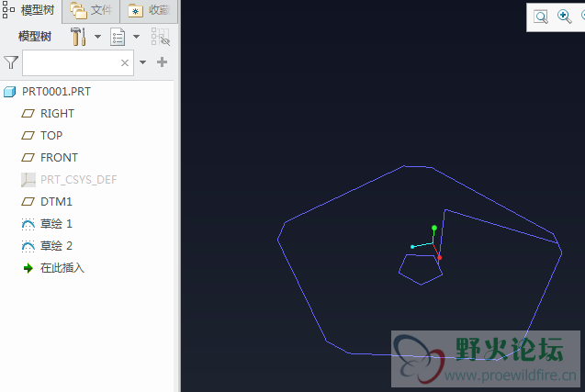The image size is (585, 392).
Task: Click the 草绘 1 sketch icon
Action: (x=28, y=224)
